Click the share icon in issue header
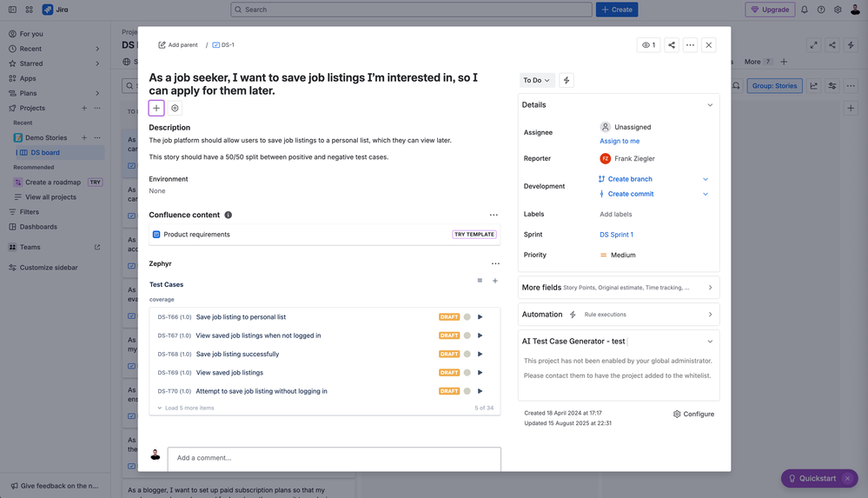The width and height of the screenshot is (868, 498). pos(672,45)
